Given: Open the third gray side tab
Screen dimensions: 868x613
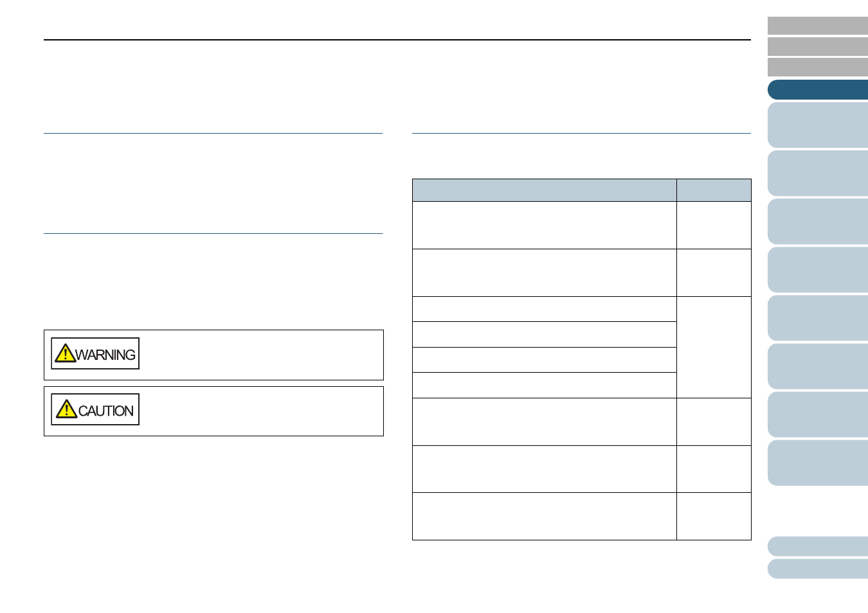Looking at the screenshot, I should point(818,67).
